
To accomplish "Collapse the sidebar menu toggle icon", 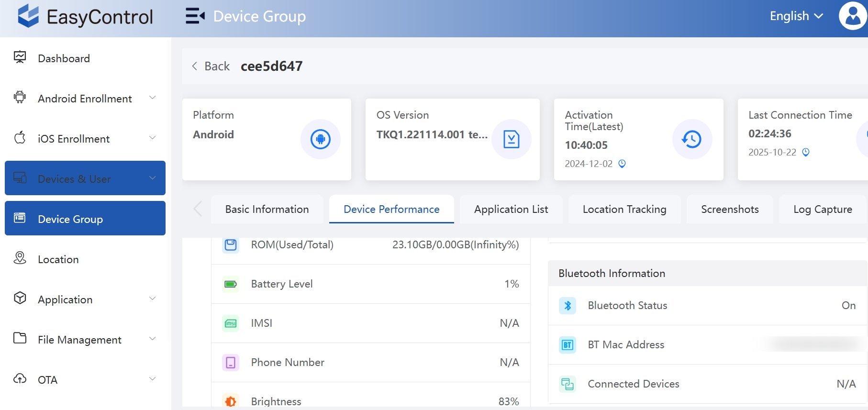I will tap(195, 16).
